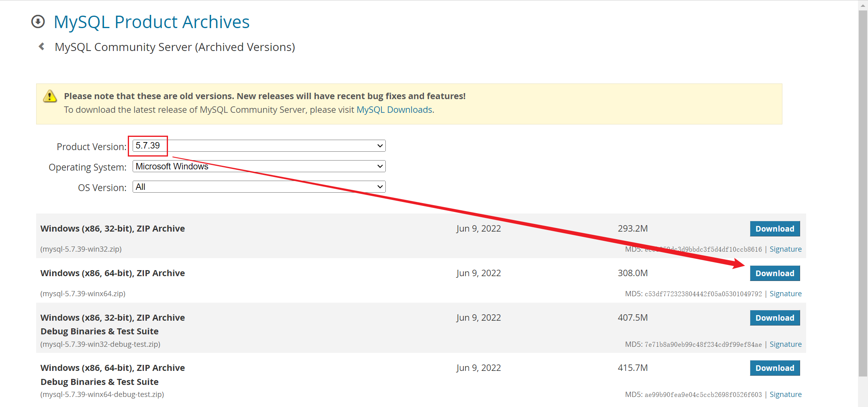Screen dimensions: 868x407
Task: Open the Product Version dropdown
Action: 259,146
